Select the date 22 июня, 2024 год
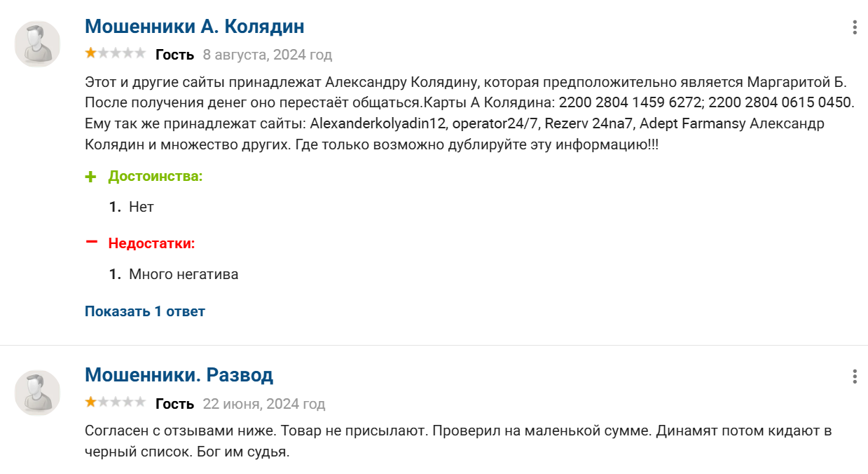 click(263, 403)
